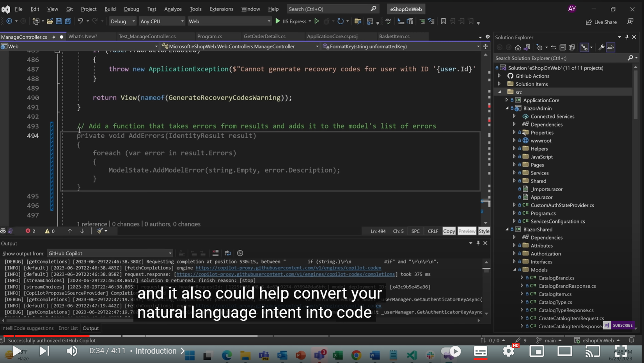Open the Show output from dropdown
The width and height of the screenshot is (644, 363).
[x=110, y=253]
